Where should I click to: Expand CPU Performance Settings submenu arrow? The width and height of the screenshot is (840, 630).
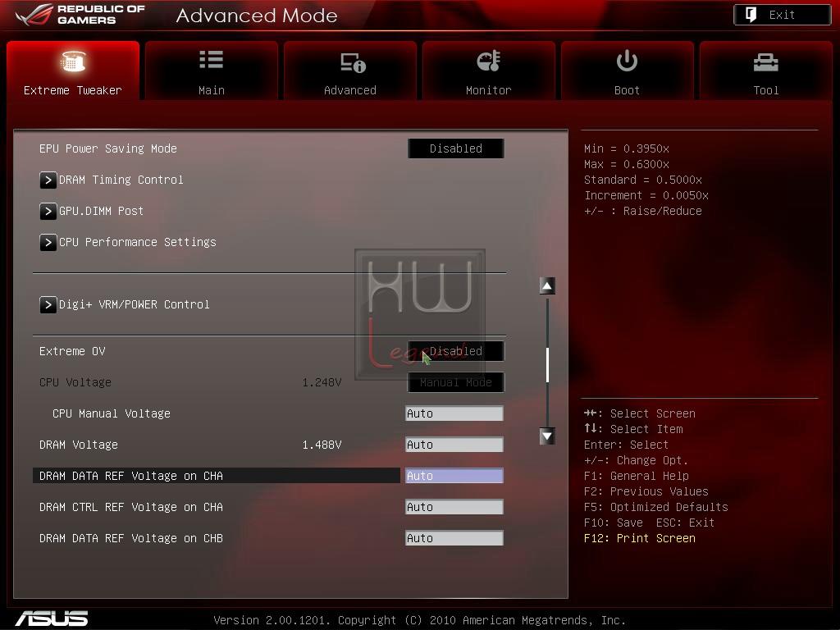(x=48, y=242)
